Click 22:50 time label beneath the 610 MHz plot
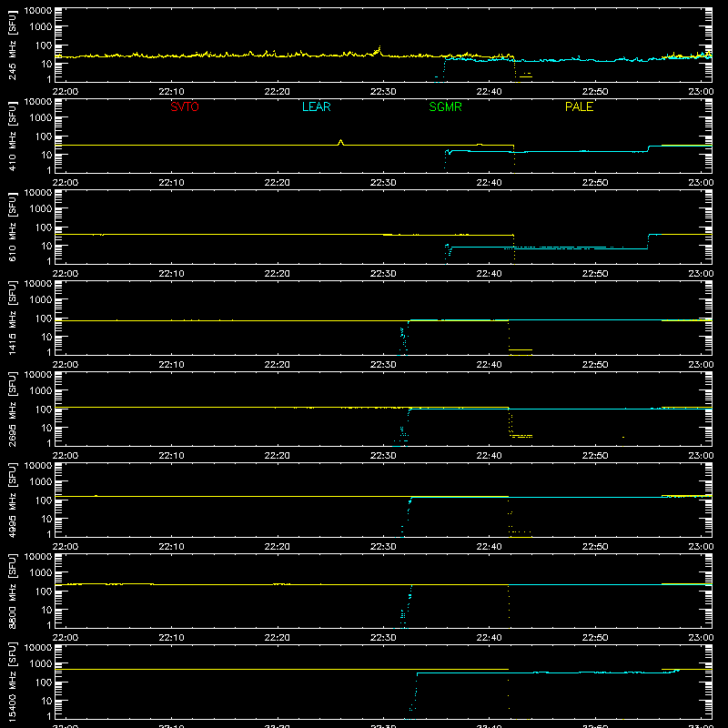 tap(595, 274)
